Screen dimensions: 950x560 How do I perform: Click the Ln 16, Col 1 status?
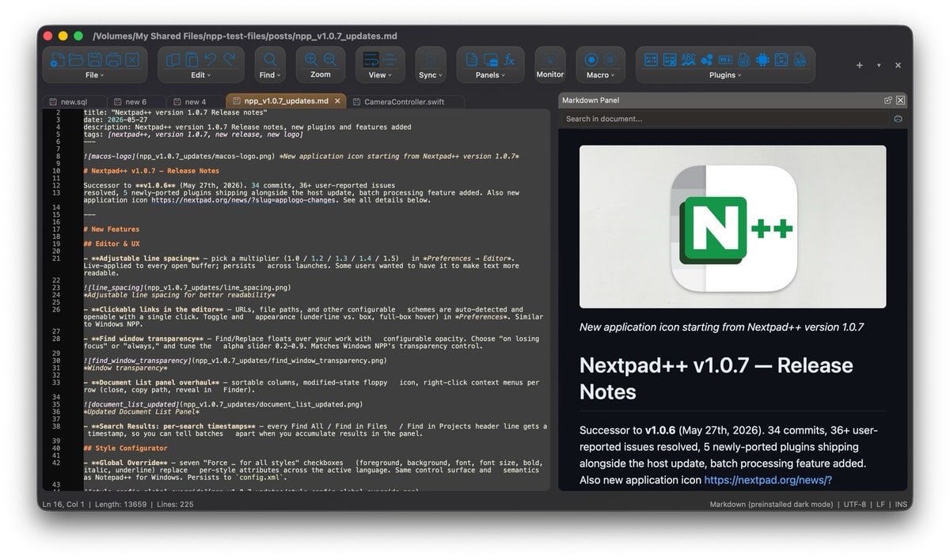(x=64, y=504)
